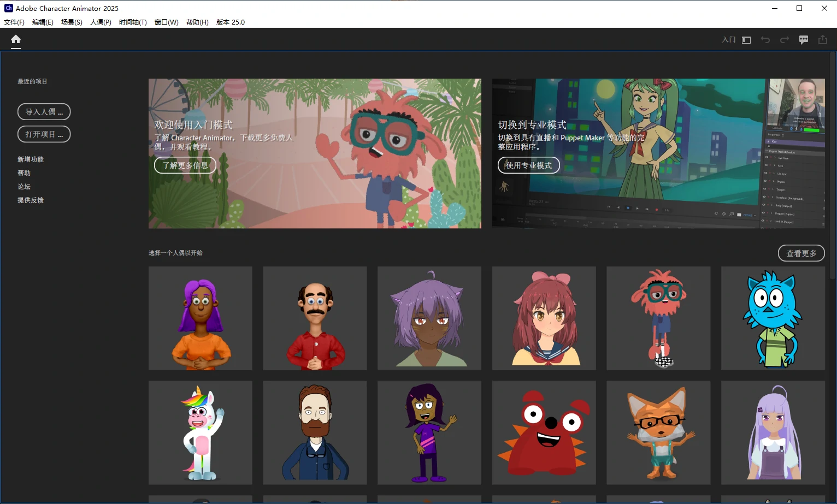Image resolution: width=837 pixels, height=504 pixels.
Task: Click the 导入人偶 button
Action: pyautogui.click(x=44, y=111)
